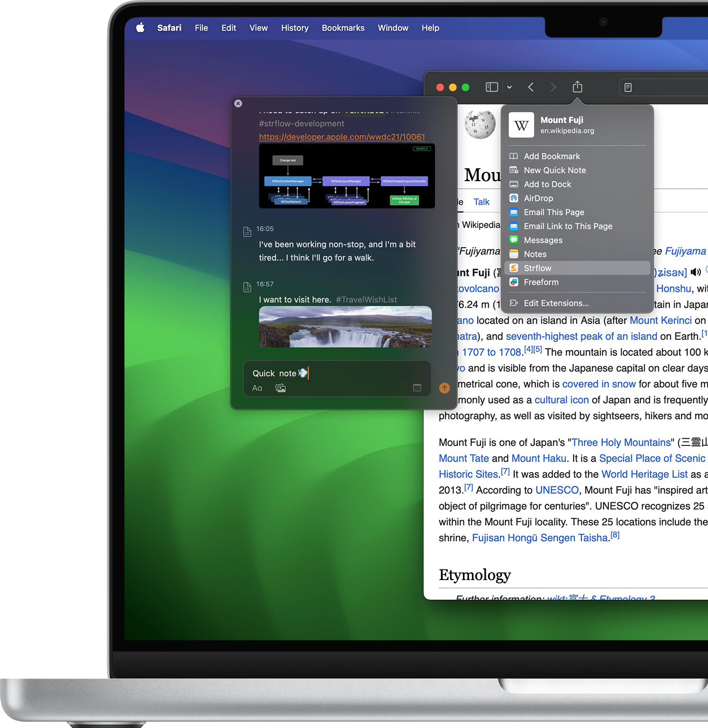This screenshot has height=728, width=708.
Task: Open the Apple menu
Action: 140,28
